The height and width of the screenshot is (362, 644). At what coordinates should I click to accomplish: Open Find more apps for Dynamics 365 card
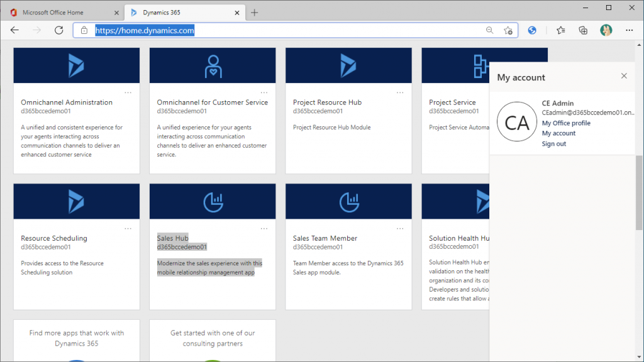pyautogui.click(x=76, y=341)
